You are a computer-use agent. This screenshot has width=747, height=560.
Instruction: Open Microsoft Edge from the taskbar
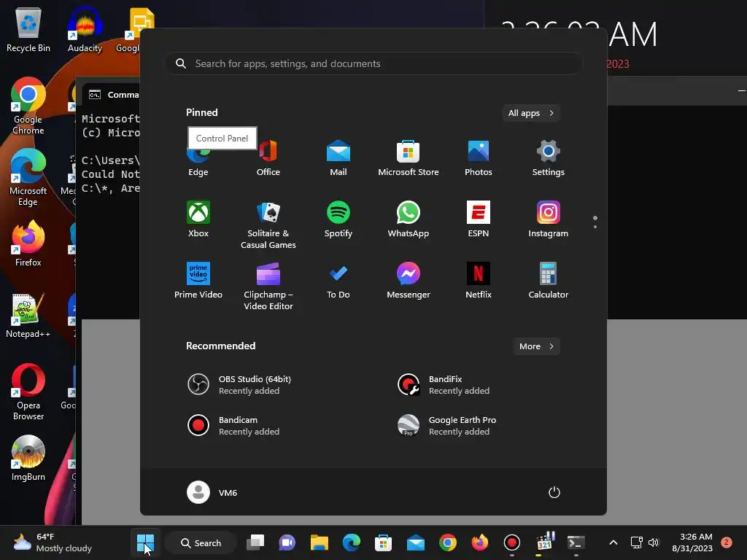(352, 542)
